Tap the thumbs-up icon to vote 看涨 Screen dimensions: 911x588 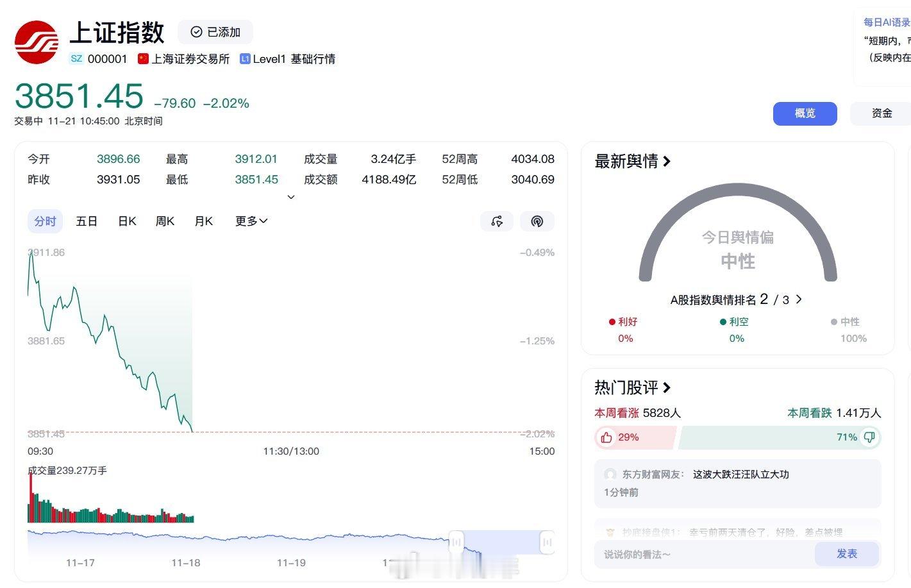(606, 437)
